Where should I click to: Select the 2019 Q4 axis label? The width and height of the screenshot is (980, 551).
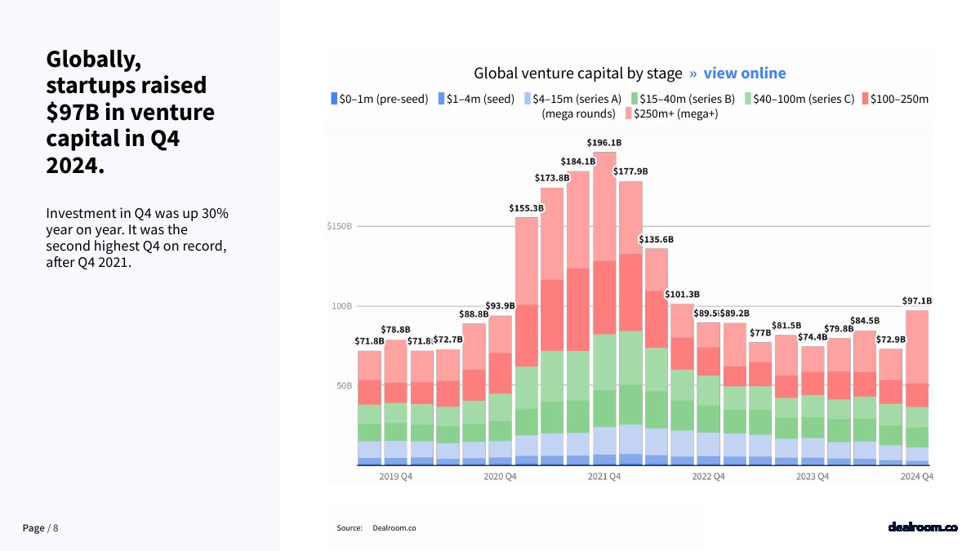(x=395, y=477)
